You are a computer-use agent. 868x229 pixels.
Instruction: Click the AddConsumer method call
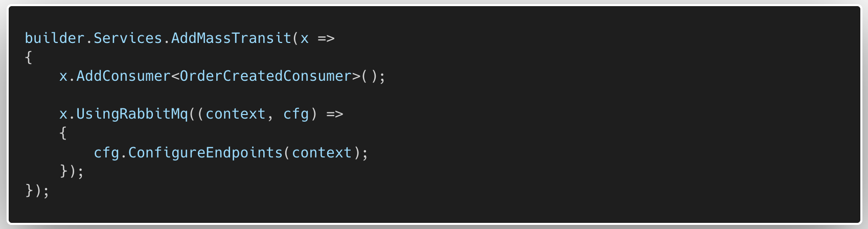click(x=123, y=76)
